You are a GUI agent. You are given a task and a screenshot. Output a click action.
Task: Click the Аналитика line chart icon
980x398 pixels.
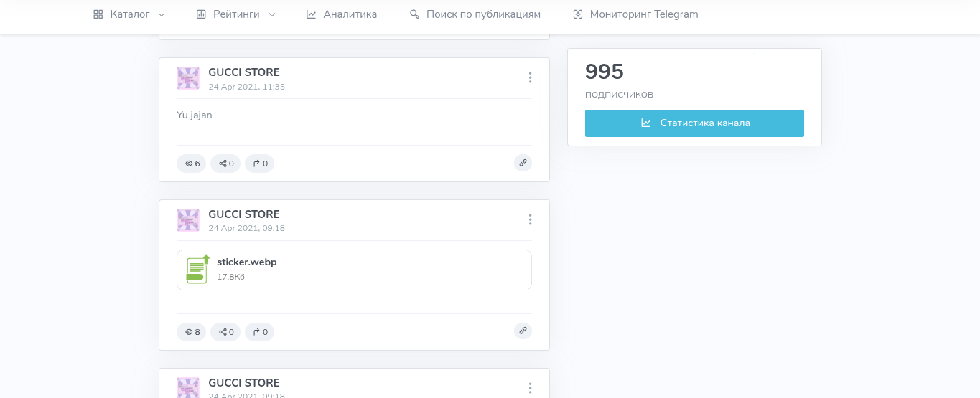(311, 14)
